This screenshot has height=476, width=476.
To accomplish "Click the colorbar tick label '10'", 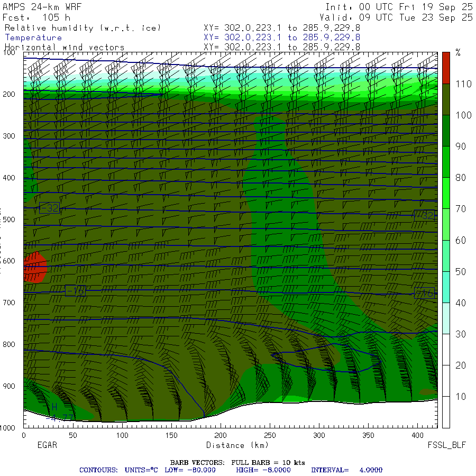I will coord(461,397).
